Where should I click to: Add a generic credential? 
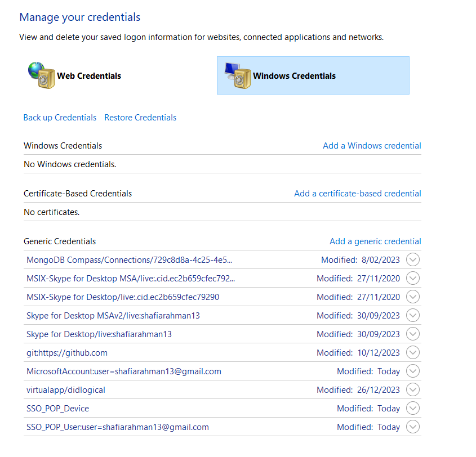[x=375, y=241]
